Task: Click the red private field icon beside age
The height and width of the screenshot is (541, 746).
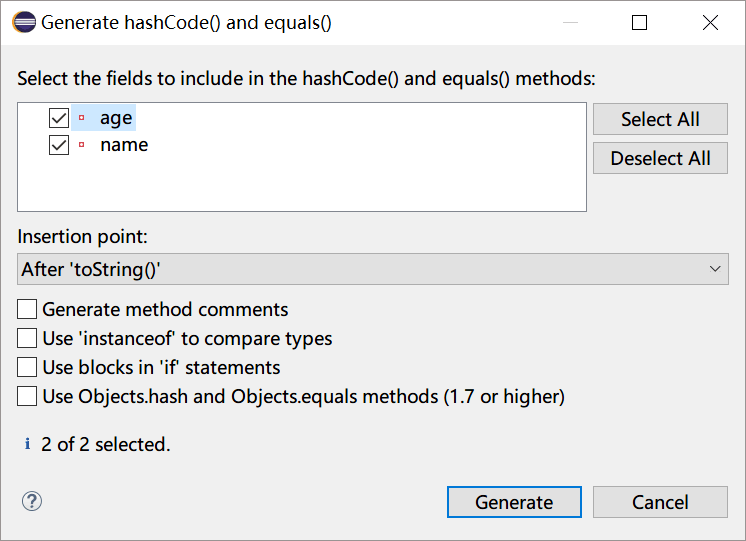Action: [x=81, y=118]
